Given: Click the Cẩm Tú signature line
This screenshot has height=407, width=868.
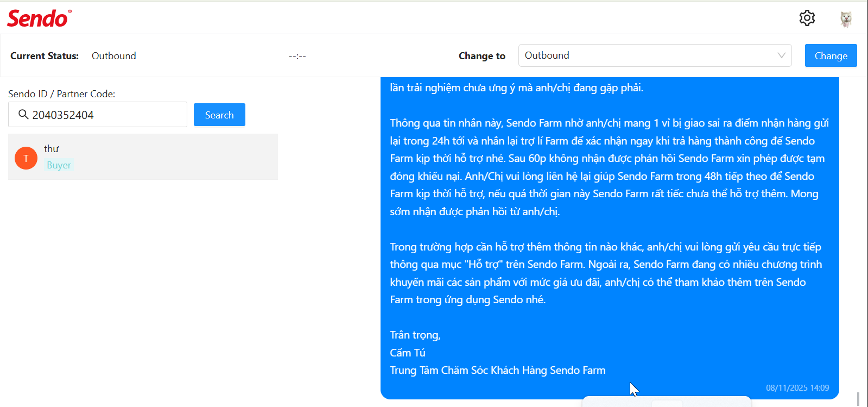Looking at the screenshot, I should pyautogui.click(x=408, y=353).
